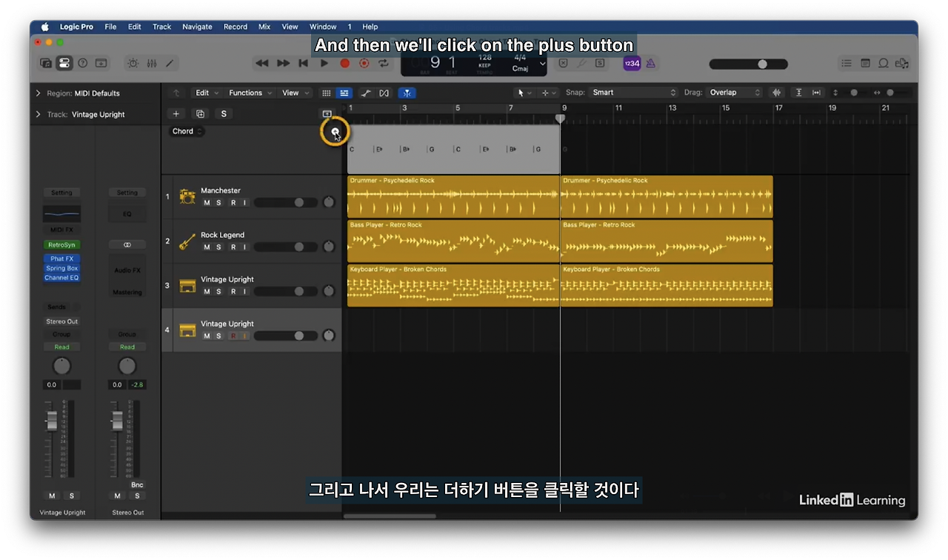Screen dimensions: 948x560
Task: Show automation in tracks area
Action: 366,93
